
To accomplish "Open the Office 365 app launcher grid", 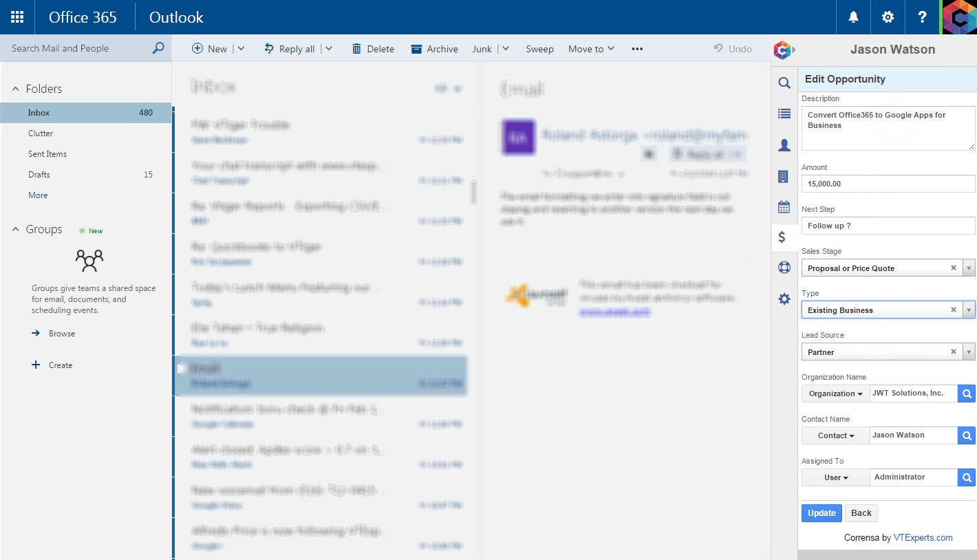I will coord(17,17).
